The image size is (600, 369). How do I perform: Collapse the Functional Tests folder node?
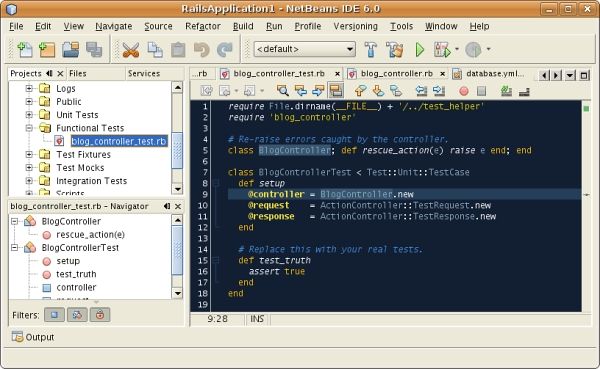pyautogui.click(x=29, y=128)
